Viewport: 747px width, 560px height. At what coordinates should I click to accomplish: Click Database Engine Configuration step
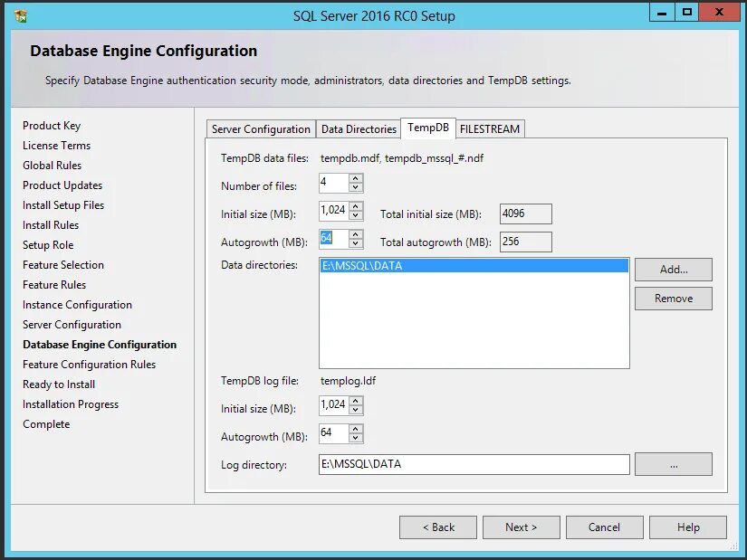click(x=100, y=345)
